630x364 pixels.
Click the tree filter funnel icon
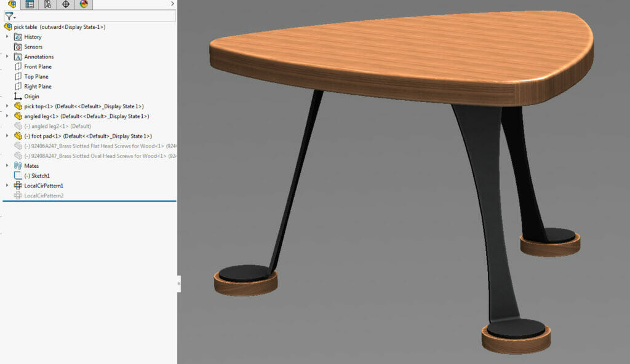[x=9, y=17]
